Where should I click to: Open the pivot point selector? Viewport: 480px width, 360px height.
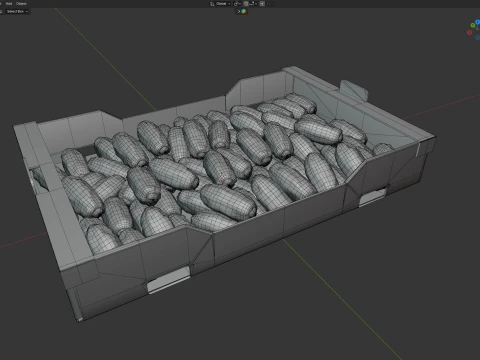tap(237, 4)
